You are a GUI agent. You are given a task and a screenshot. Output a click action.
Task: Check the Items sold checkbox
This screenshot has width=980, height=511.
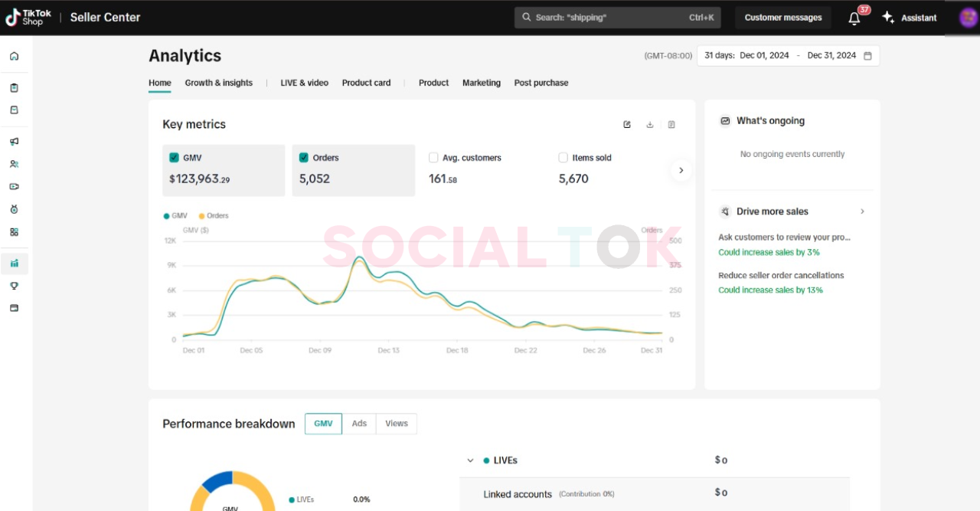point(563,158)
